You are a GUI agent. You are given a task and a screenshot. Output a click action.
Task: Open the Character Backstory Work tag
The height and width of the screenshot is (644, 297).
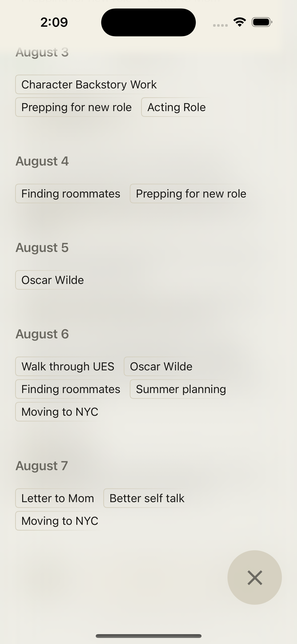(x=89, y=85)
